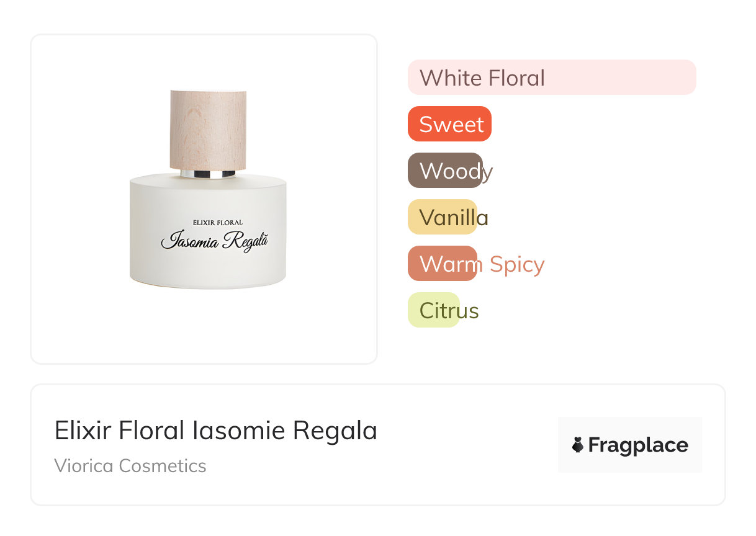The width and height of the screenshot is (756, 536).
Task: Choose the Warm Spicy accord bar
Action: click(443, 264)
